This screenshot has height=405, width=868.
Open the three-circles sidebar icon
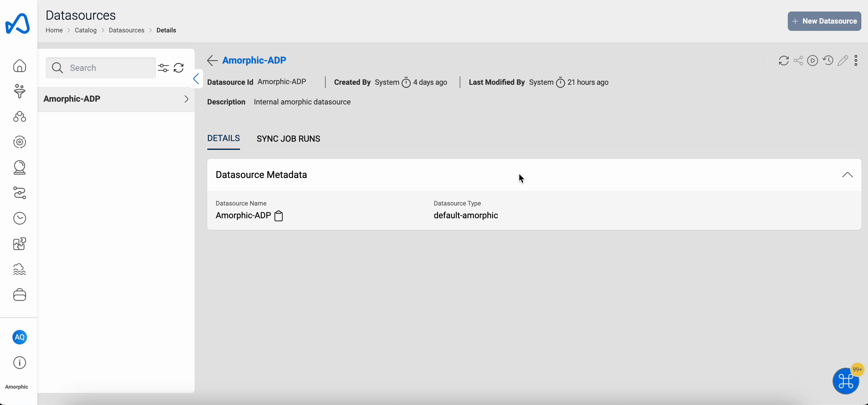[20, 117]
